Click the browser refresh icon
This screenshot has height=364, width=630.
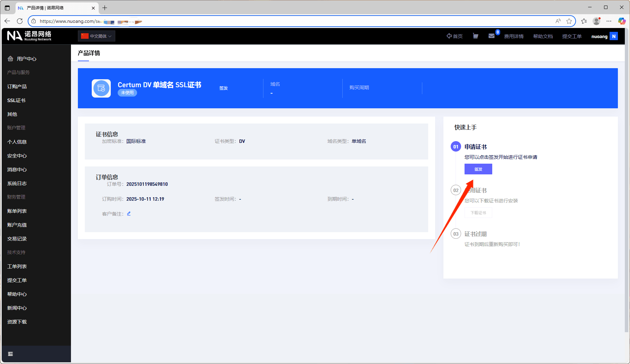pyautogui.click(x=20, y=21)
